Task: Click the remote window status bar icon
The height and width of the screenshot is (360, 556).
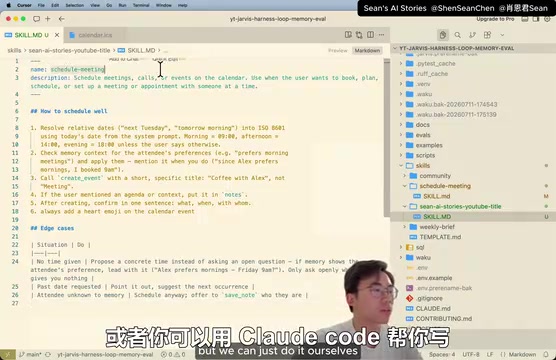Action: [x=7, y=354]
